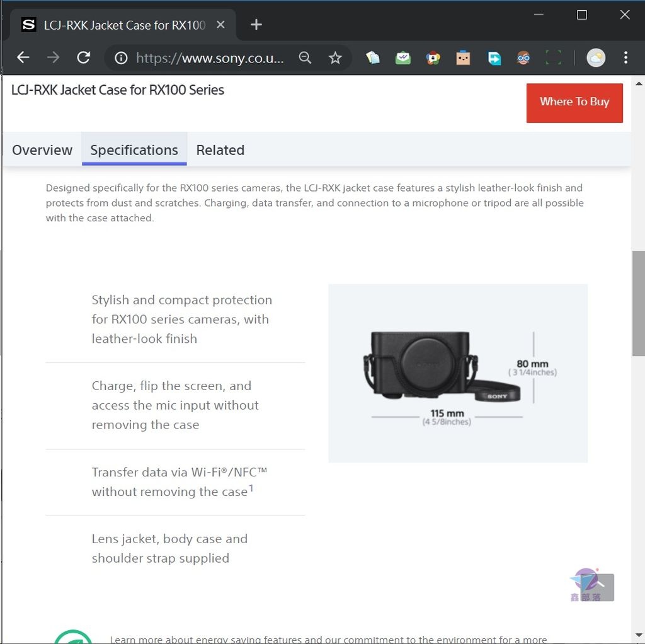Click the address bar URL
The width and height of the screenshot is (645, 644).
(x=210, y=59)
